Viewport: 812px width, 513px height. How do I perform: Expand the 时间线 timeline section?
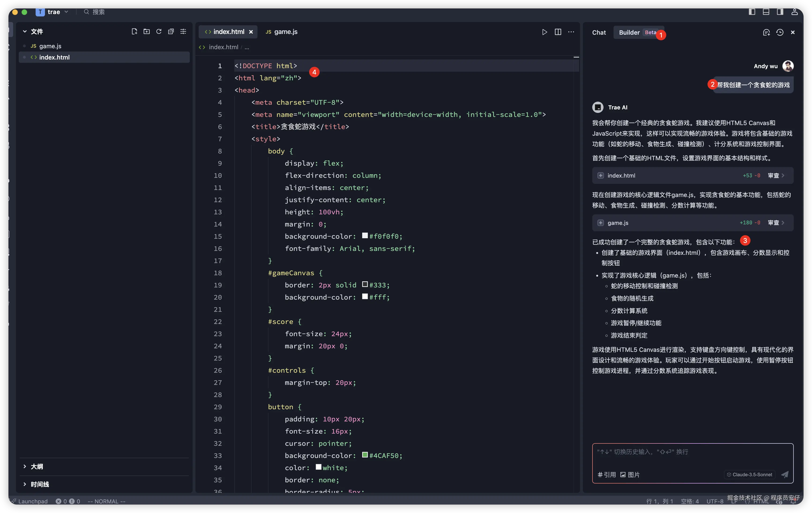tap(39, 484)
